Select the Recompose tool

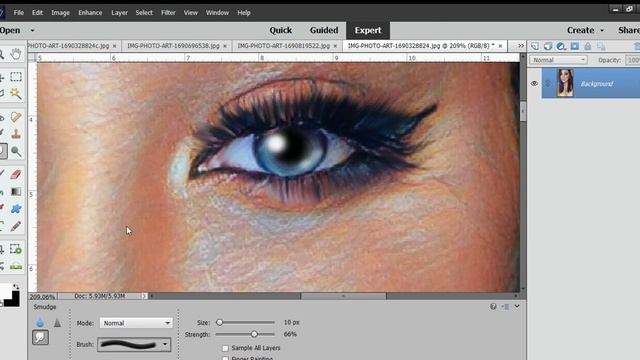[x=16, y=249]
